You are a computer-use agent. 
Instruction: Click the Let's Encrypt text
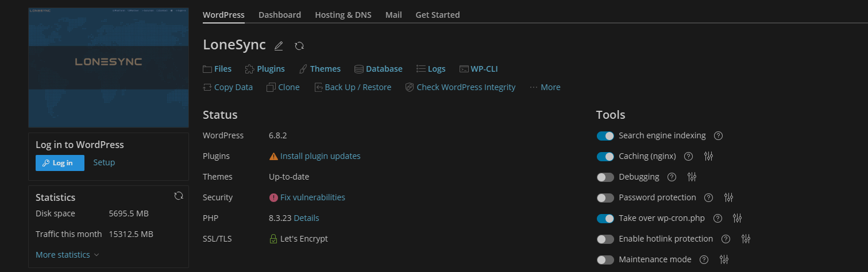click(304, 239)
